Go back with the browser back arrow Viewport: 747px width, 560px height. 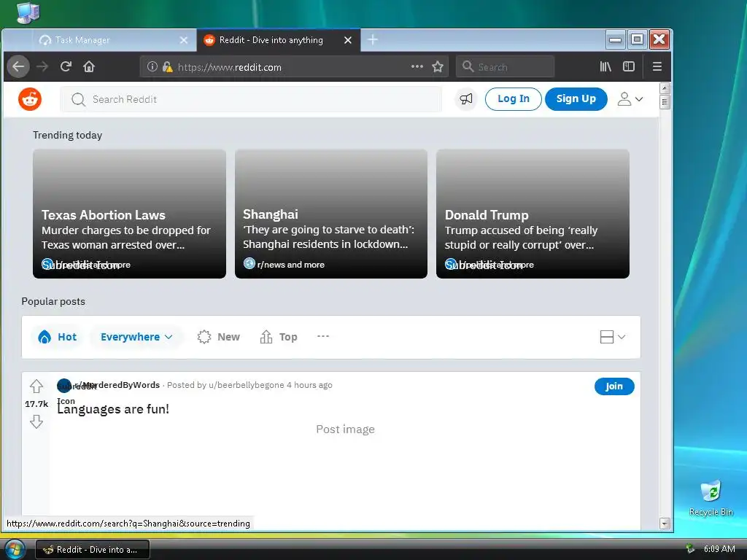coord(18,66)
